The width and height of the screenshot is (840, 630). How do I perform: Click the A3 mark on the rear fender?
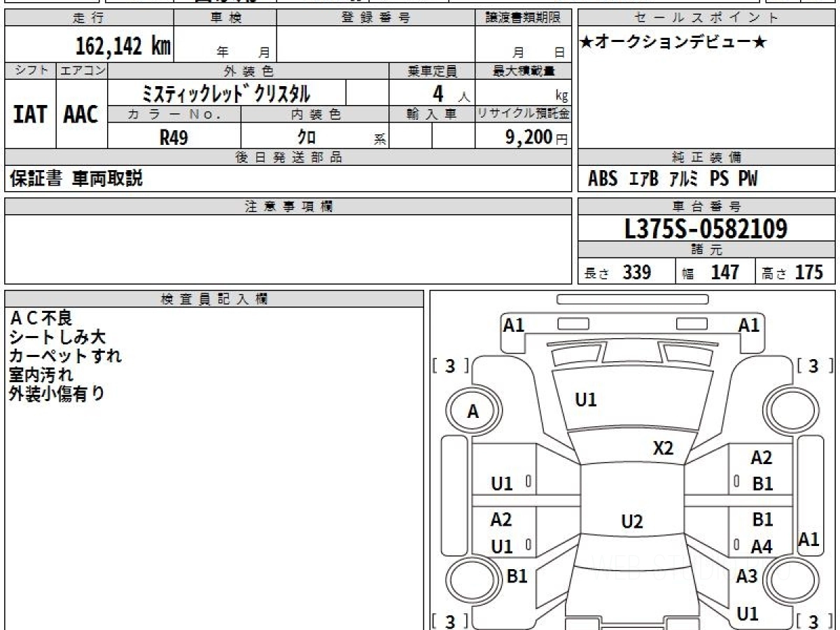[x=747, y=576]
